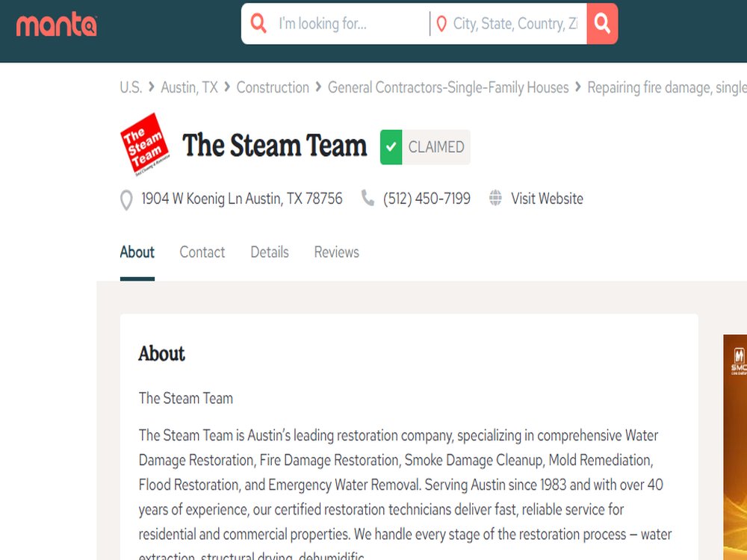The height and width of the screenshot is (560, 747).
Task: Click the red location pin in search bar
Action: coord(441,24)
